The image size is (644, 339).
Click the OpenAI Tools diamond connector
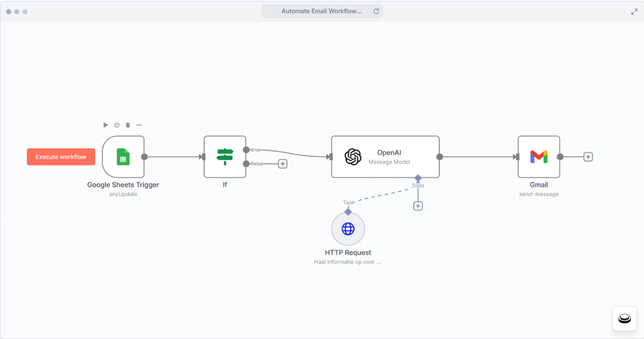tap(418, 178)
